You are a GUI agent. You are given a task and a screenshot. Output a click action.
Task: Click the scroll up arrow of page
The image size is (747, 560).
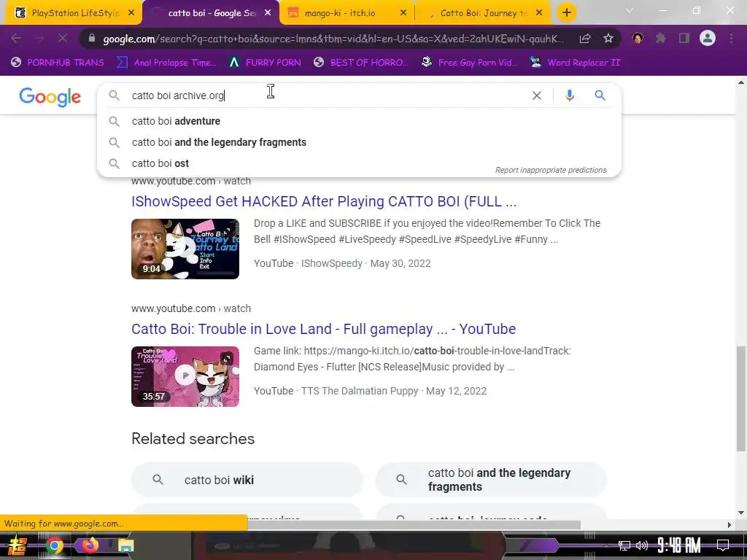(741, 83)
